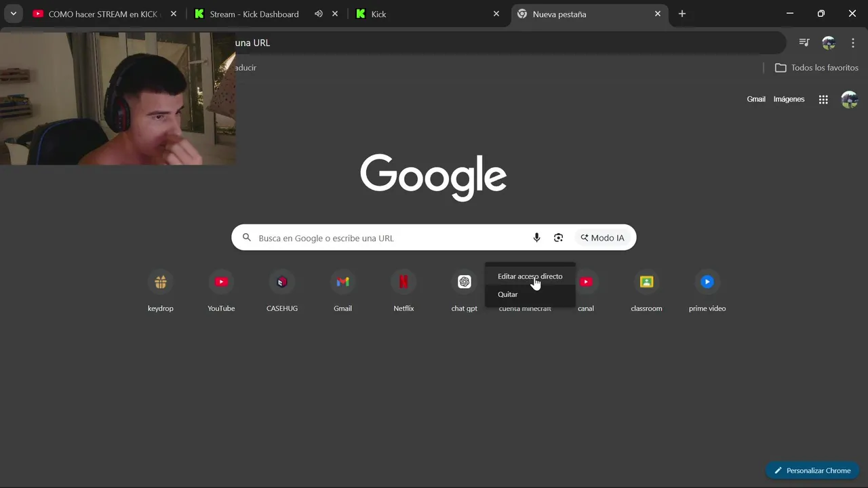Viewport: 868px width, 488px height.
Task: Start voice search with the microphone icon
Action: pyautogui.click(x=536, y=237)
